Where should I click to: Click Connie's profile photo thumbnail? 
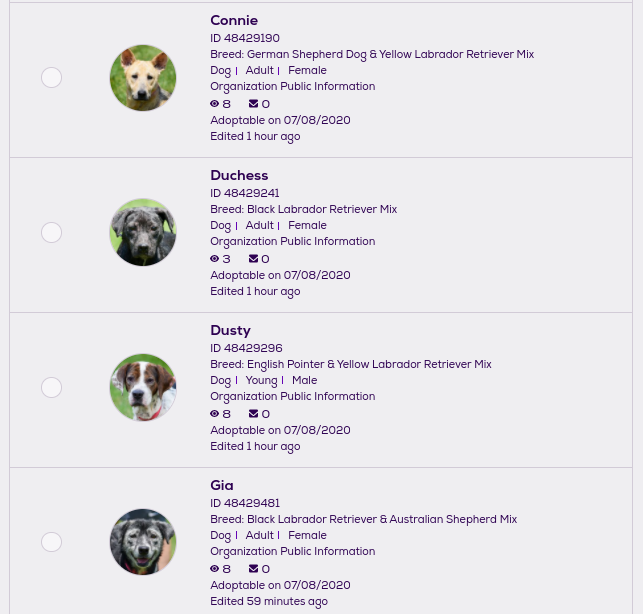pos(143,78)
